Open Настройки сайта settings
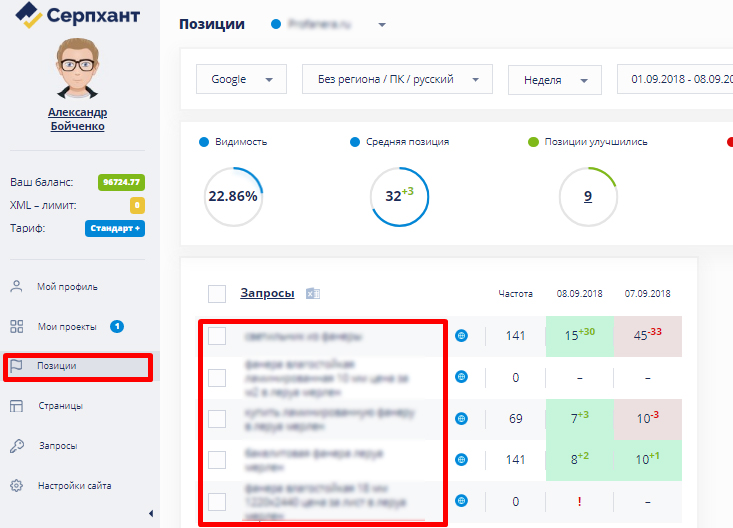Image resolution: width=733 pixels, height=528 pixels. (x=73, y=486)
